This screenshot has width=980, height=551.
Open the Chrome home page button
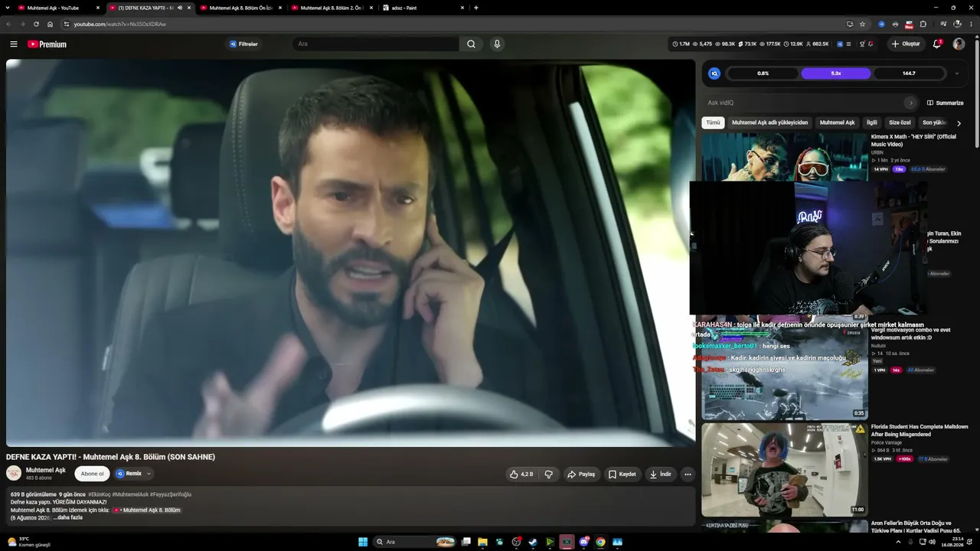[51, 24]
